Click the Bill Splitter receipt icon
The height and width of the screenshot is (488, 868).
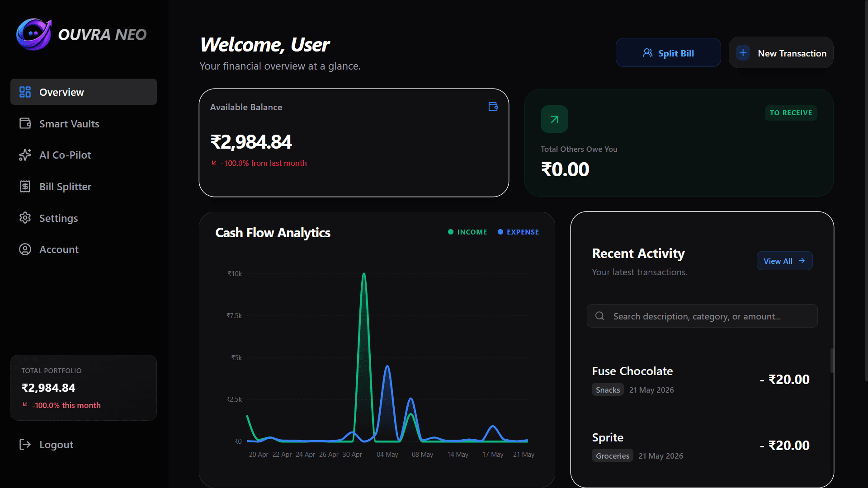click(x=25, y=186)
